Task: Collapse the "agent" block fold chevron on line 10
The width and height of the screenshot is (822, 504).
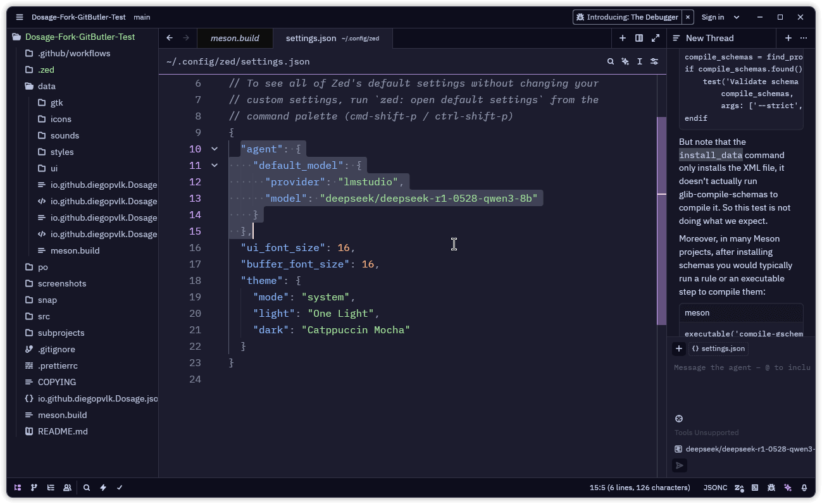Action: click(x=215, y=149)
